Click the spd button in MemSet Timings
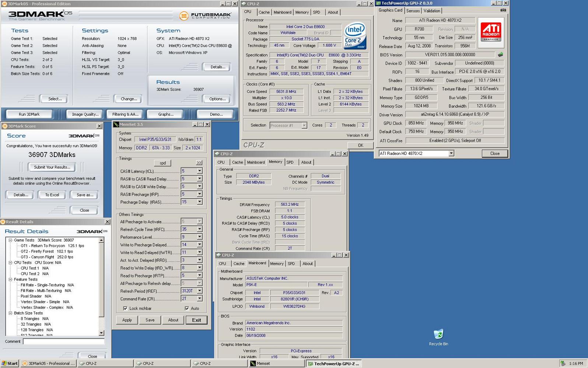 [162, 163]
